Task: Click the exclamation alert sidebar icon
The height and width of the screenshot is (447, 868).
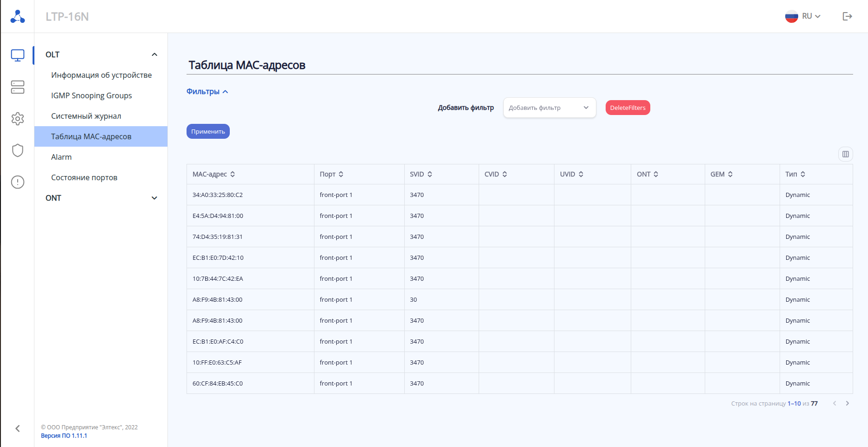Action: click(17, 182)
